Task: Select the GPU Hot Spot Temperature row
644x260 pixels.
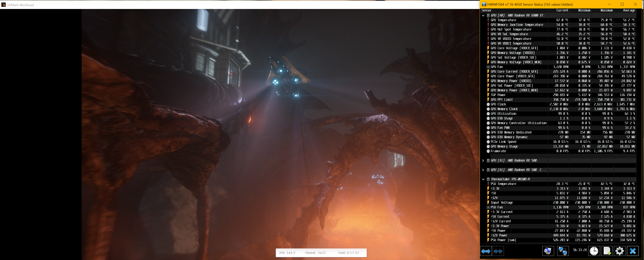Action: [511, 30]
